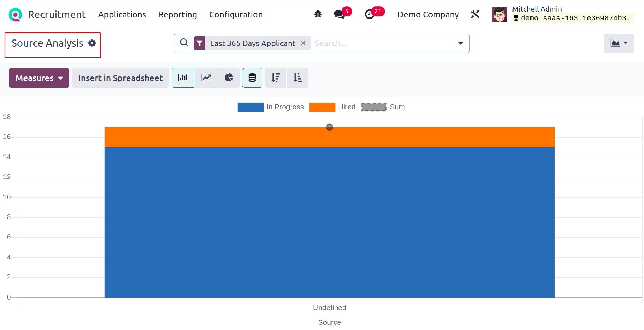This screenshot has height=330, width=644.
Task: Open the activities clock icon
Action: point(369,14)
